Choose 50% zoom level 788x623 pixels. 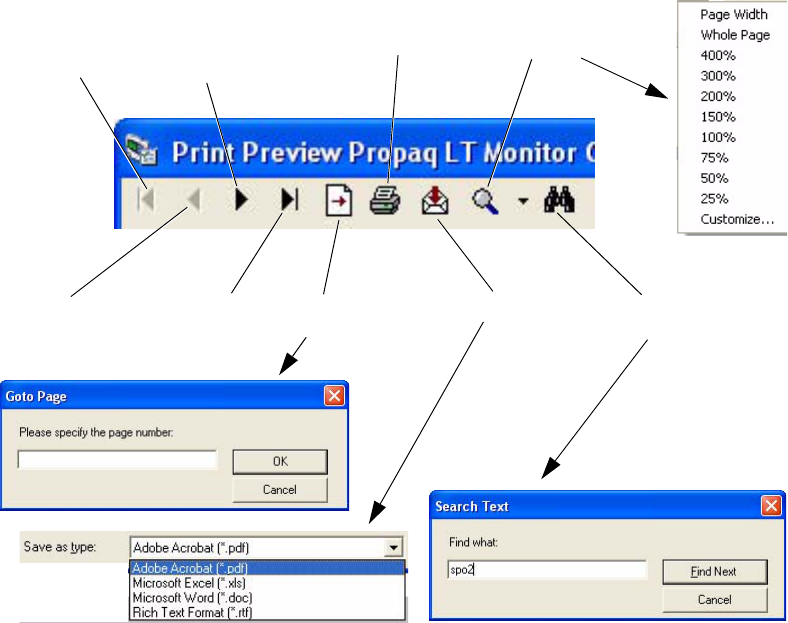click(714, 178)
